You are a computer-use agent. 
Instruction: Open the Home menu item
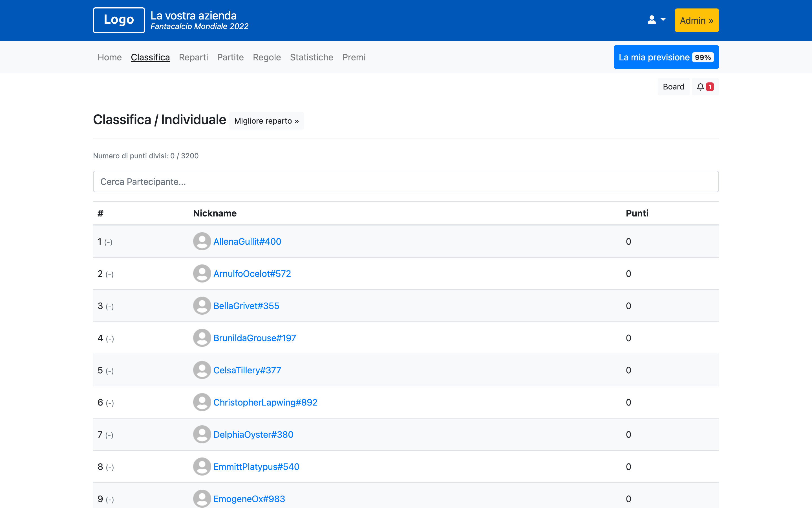[110, 57]
